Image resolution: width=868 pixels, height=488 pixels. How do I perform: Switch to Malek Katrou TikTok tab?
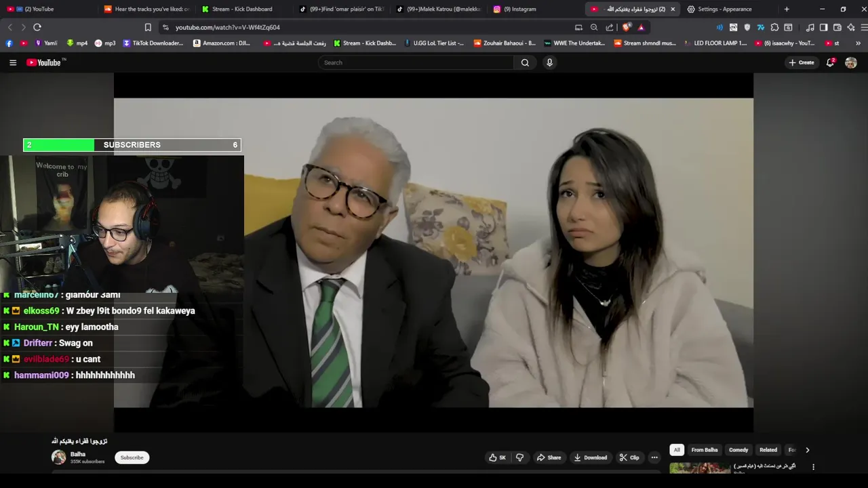point(439,9)
